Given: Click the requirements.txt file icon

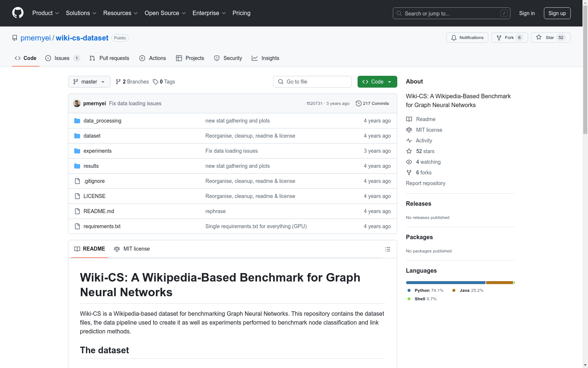Looking at the screenshot, I should tap(77, 226).
